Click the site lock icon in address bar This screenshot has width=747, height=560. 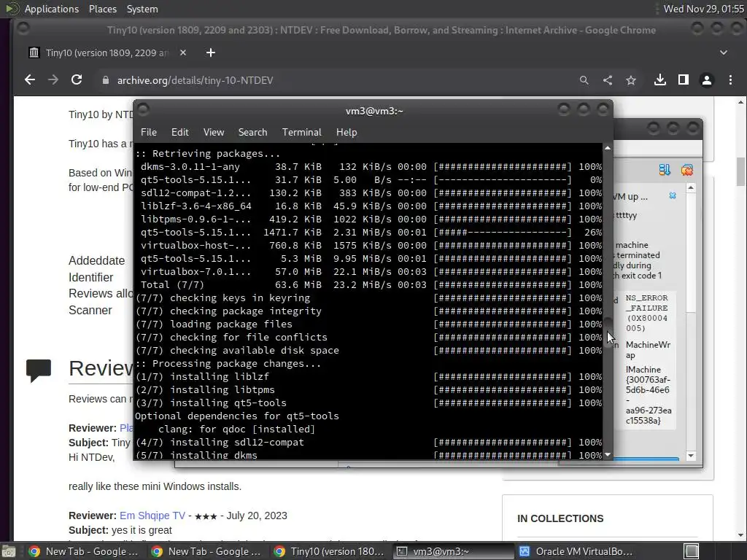pos(106,80)
